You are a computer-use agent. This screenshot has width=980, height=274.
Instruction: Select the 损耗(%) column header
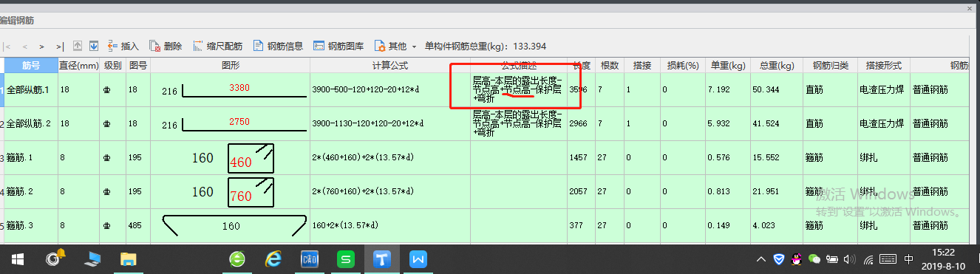pyautogui.click(x=682, y=66)
